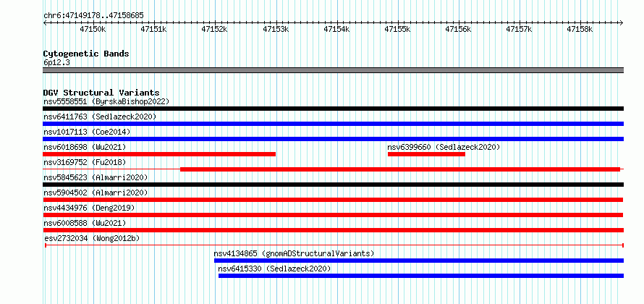This screenshot has width=644, height=304.
Task: Click the esv2732034 (Wong2012b) label
Action: 93,238
